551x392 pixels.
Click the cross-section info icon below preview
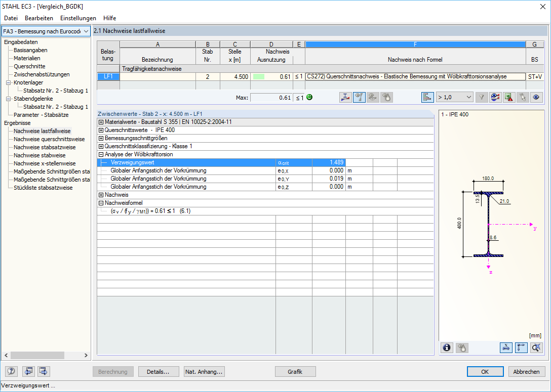447,347
